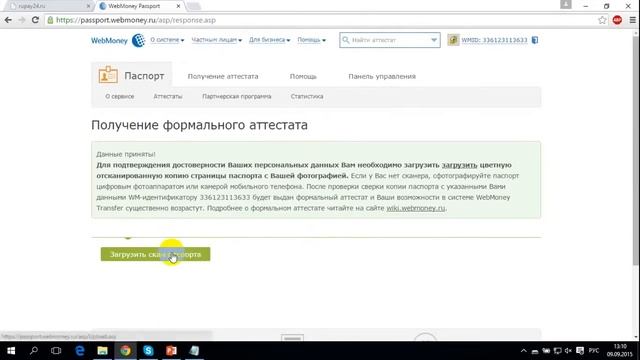Open the notepad app on taskbar
The image size is (640, 360).
[194, 351]
